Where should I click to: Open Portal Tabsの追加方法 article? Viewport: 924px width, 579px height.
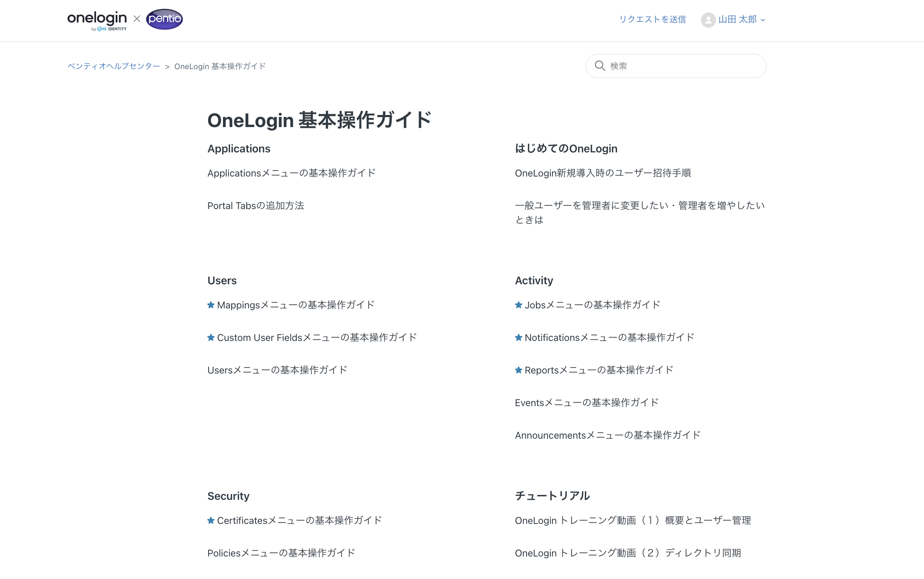click(x=256, y=206)
